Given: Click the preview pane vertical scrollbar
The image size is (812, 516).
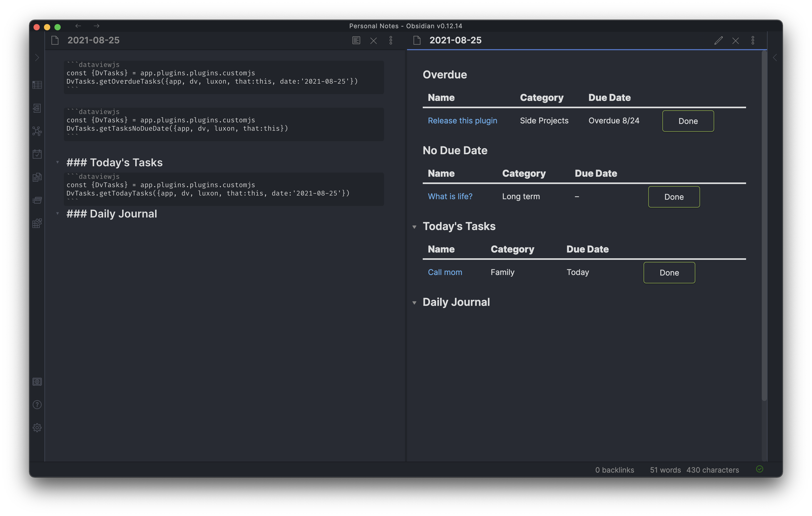Looking at the screenshot, I should 764,226.
